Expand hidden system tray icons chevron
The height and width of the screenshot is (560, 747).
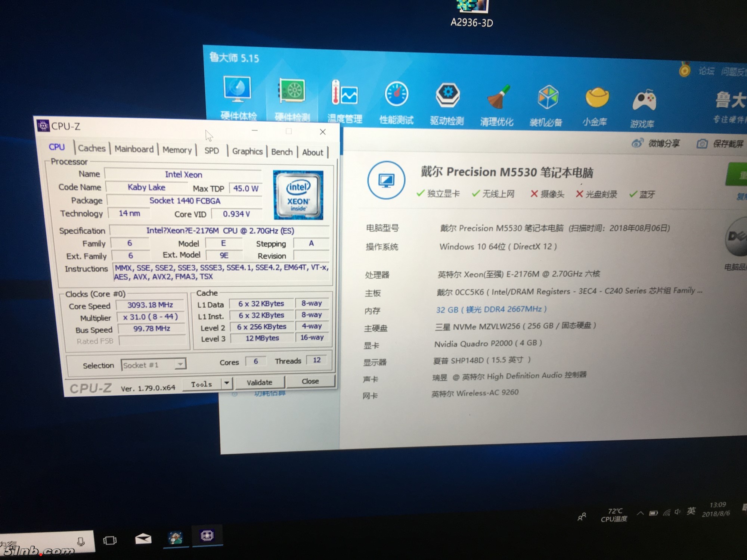point(640,513)
